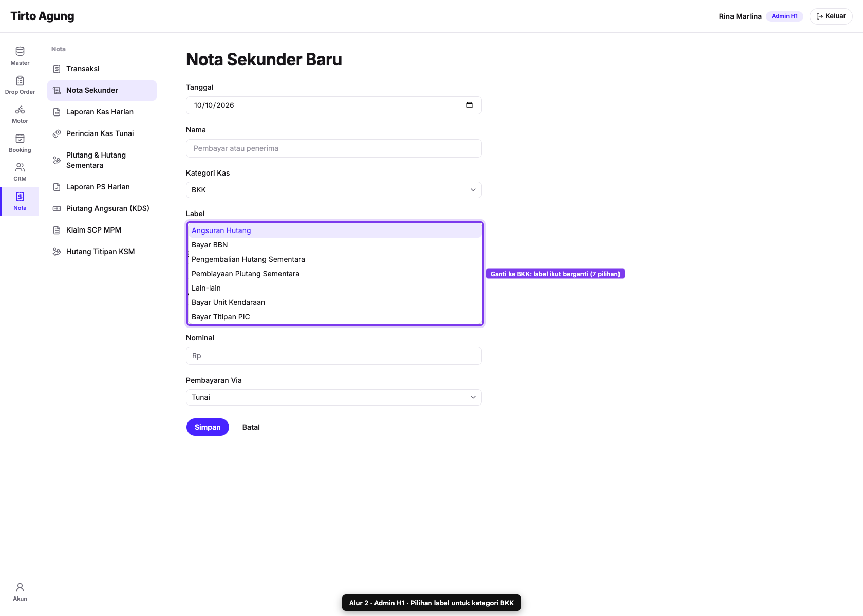The height and width of the screenshot is (616, 863).
Task: Choose Bayar Unit Kendaraan label option
Action: 334,302
